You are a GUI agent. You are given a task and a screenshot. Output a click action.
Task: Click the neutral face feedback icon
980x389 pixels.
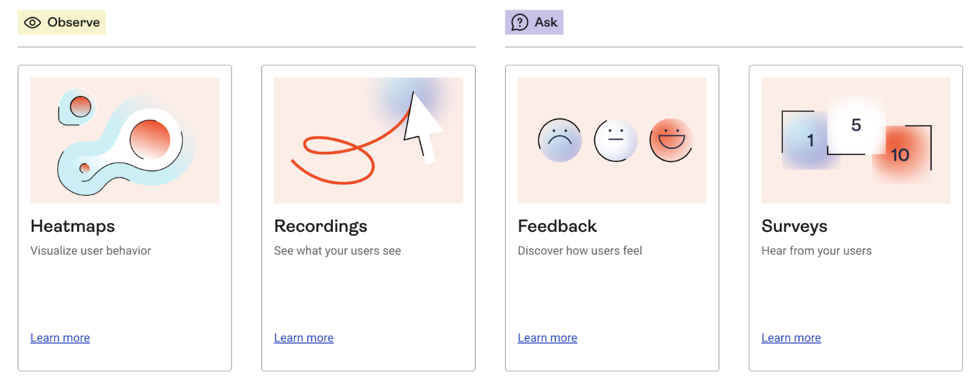point(615,140)
